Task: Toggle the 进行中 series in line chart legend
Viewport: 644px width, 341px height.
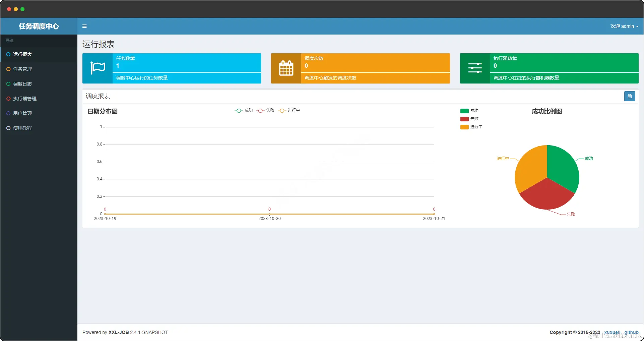Action: (x=289, y=110)
